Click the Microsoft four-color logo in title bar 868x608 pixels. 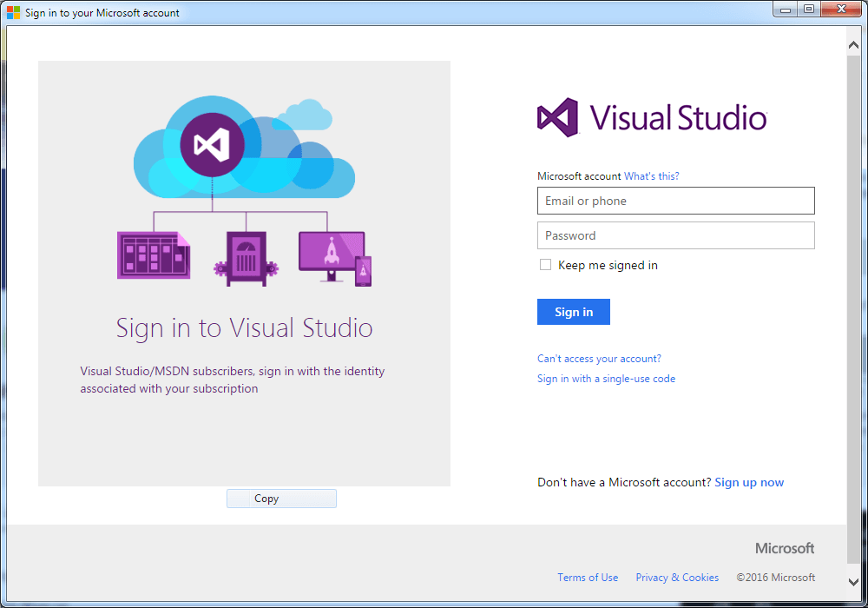[13, 12]
